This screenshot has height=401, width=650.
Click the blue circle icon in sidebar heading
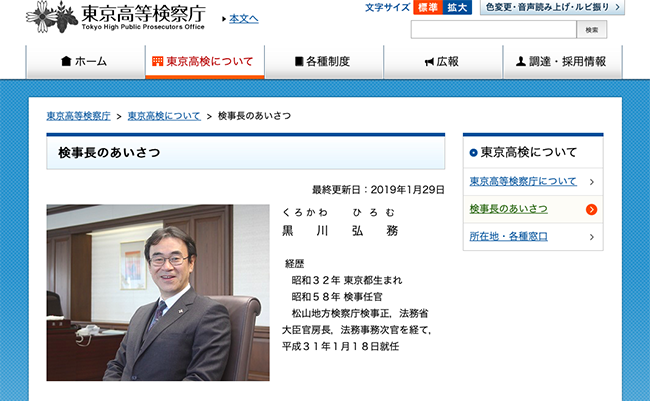click(473, 153)
